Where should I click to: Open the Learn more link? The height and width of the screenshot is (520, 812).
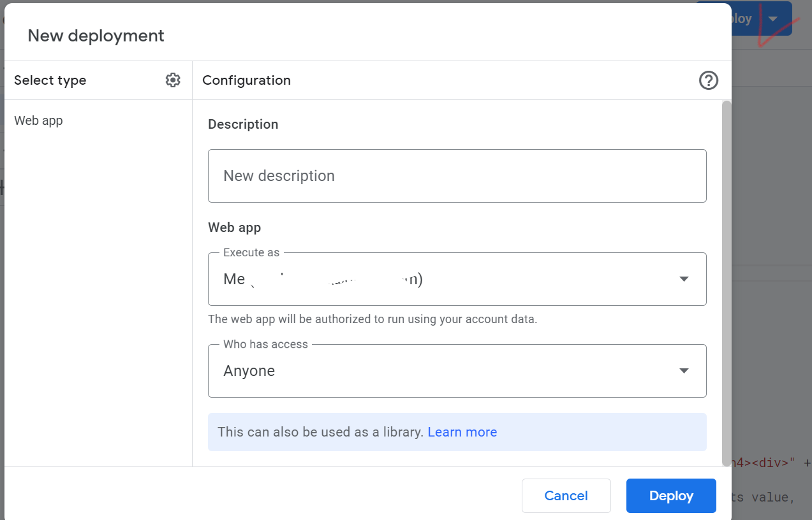point(462,432)
